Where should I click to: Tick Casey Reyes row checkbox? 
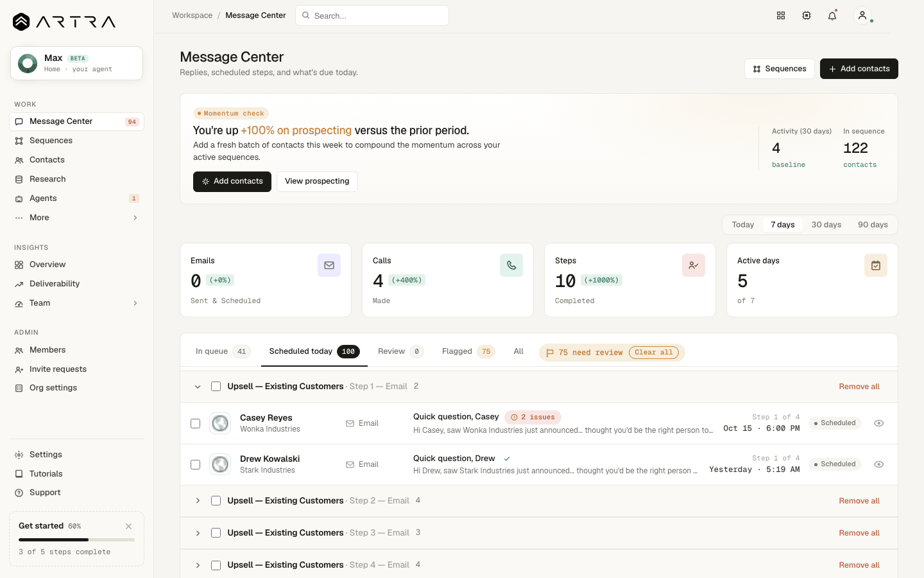tap(196, 423)
